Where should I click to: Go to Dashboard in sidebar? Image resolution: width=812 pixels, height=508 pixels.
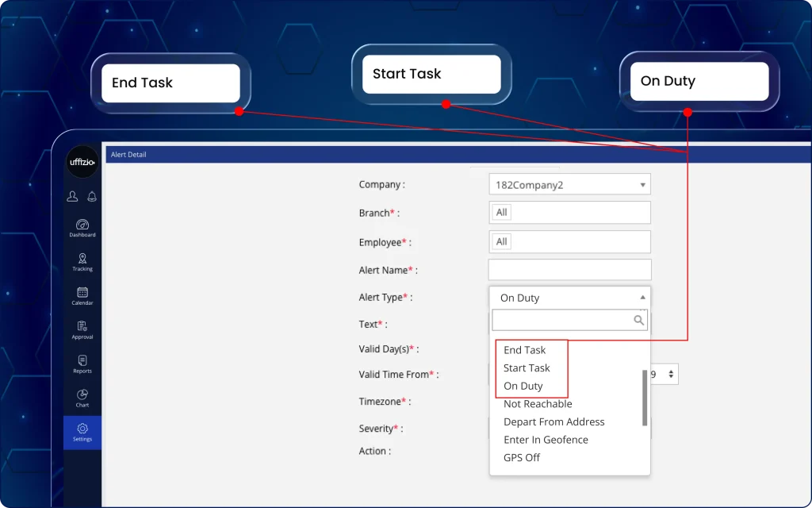point(82,228)
